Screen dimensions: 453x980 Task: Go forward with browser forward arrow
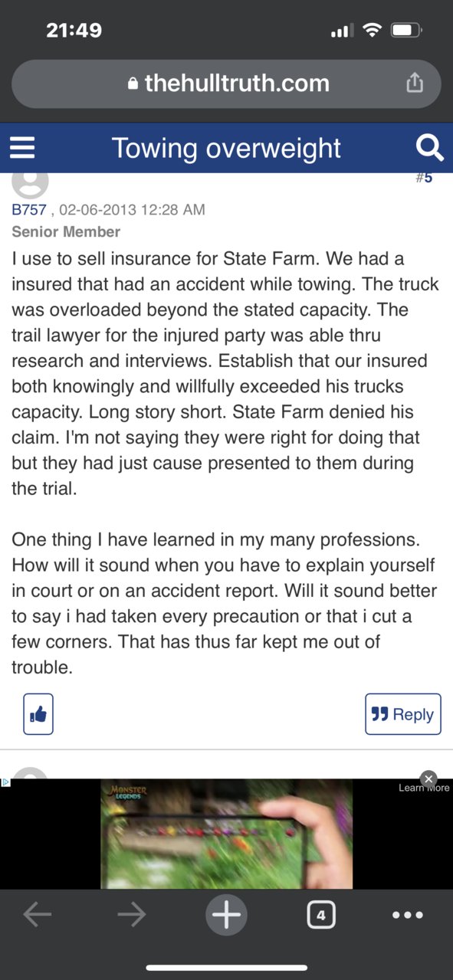point(132,915)
